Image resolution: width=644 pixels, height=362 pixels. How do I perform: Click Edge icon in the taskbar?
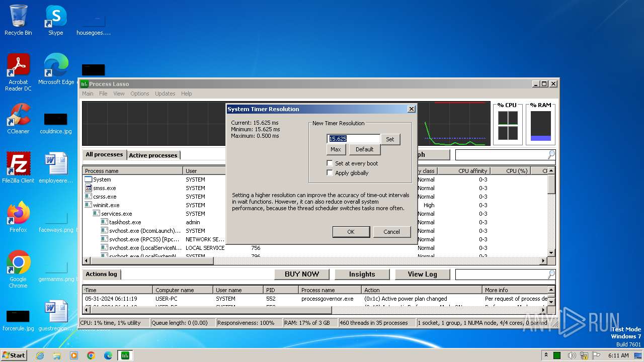pyautogui.click(x=108, y=355)
